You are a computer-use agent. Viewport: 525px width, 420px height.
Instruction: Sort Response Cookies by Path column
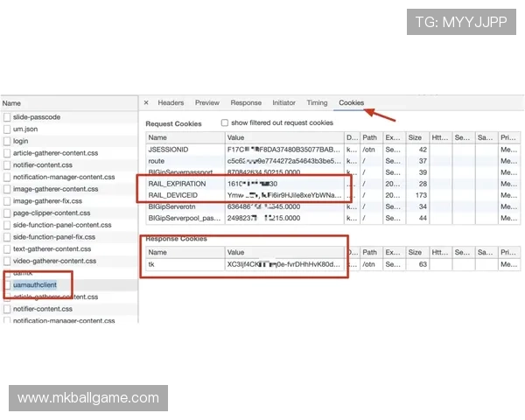pos(371,252)
